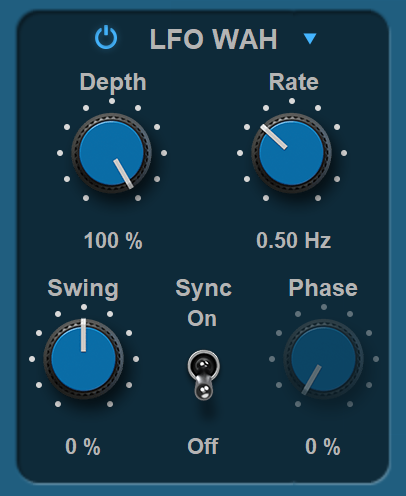This screenshot has width=406, height=496.
Task: Click the Rate label
Action: tap(294, 82)
